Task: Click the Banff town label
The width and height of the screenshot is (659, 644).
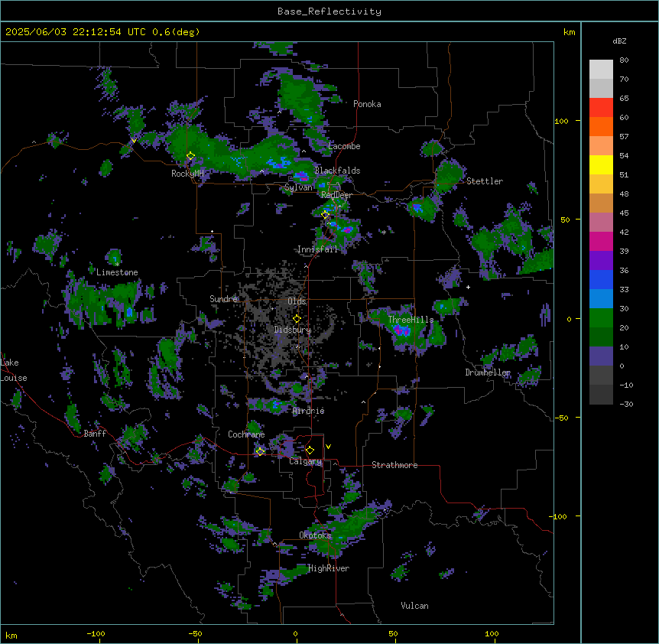Action: tap(95, 434)
